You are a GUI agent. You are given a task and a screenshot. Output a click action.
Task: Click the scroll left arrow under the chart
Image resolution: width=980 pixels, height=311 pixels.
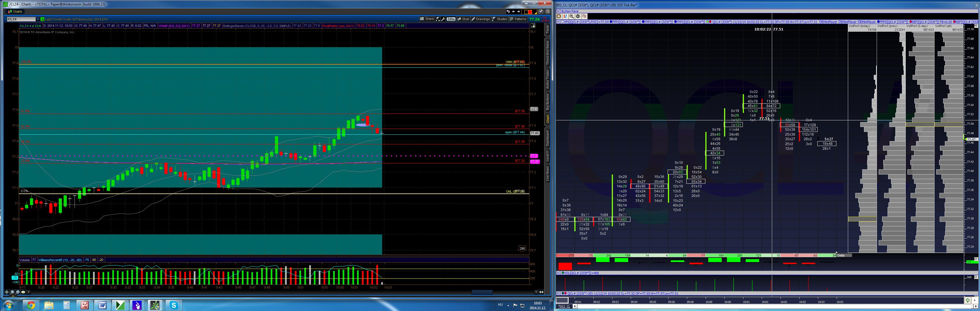(x=29, y=292)
